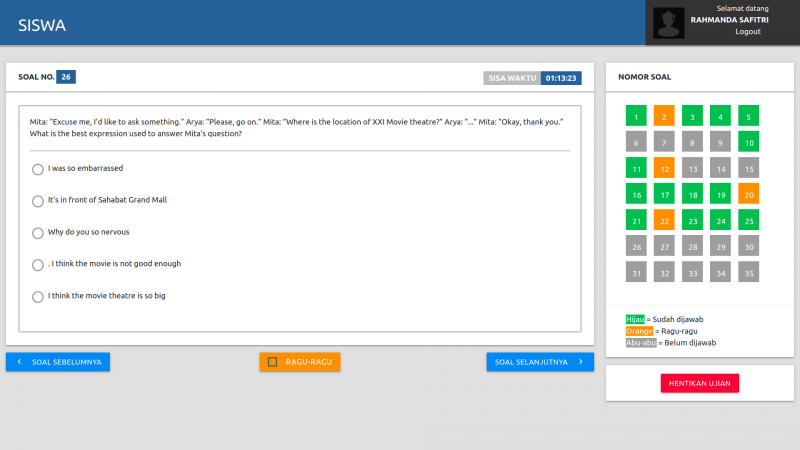The width and height of the screenshot is (800, 450).
Task: Choose "I think the movie theatre is so big"
Action: coord(38,297)
